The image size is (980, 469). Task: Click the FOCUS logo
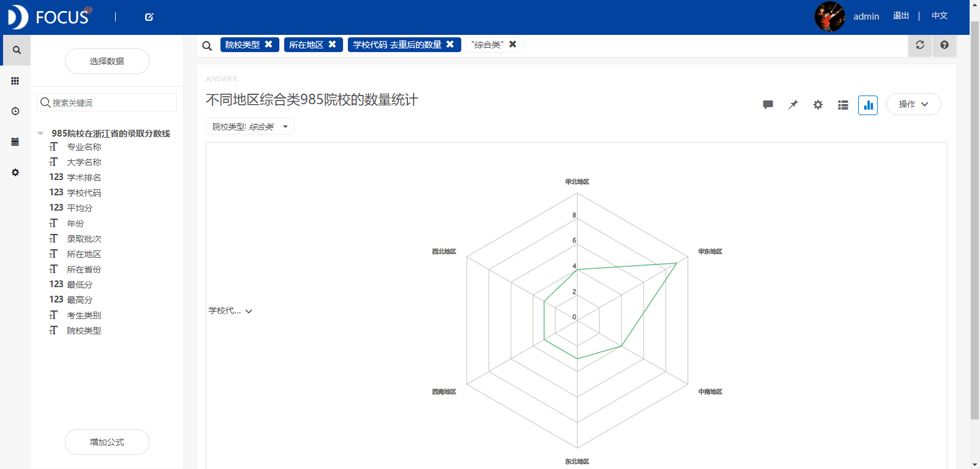click(50, 17)
